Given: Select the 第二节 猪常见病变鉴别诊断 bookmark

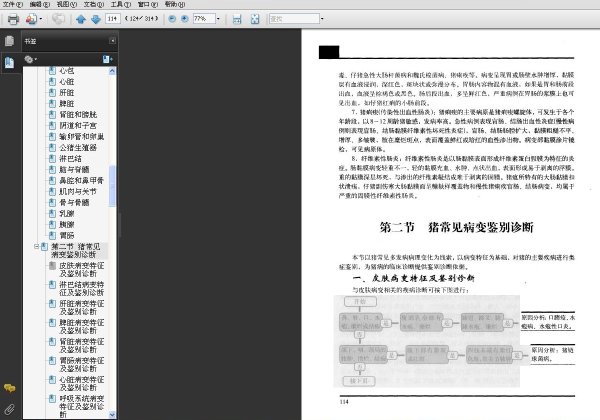Looking at the screenshot, I should tap(76, 251).
